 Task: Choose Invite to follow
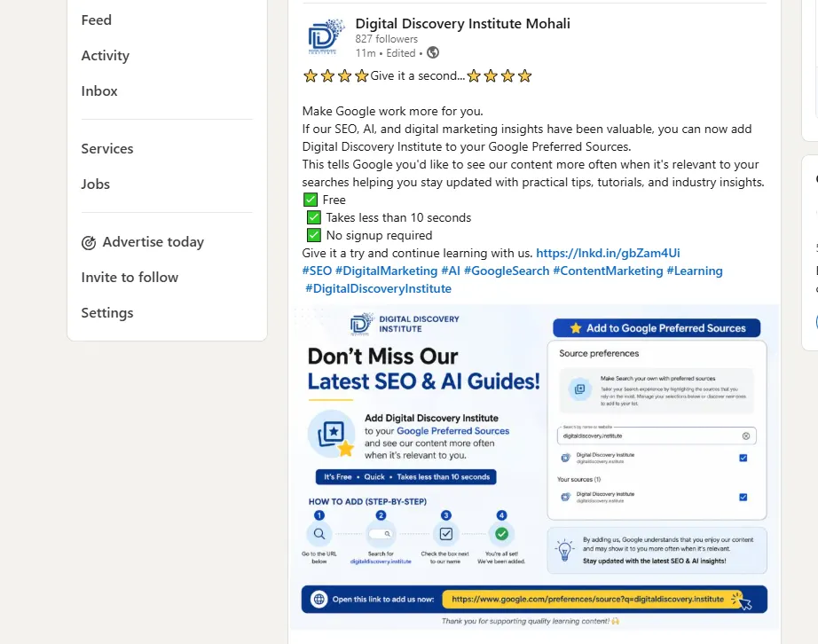click(130, 278)
